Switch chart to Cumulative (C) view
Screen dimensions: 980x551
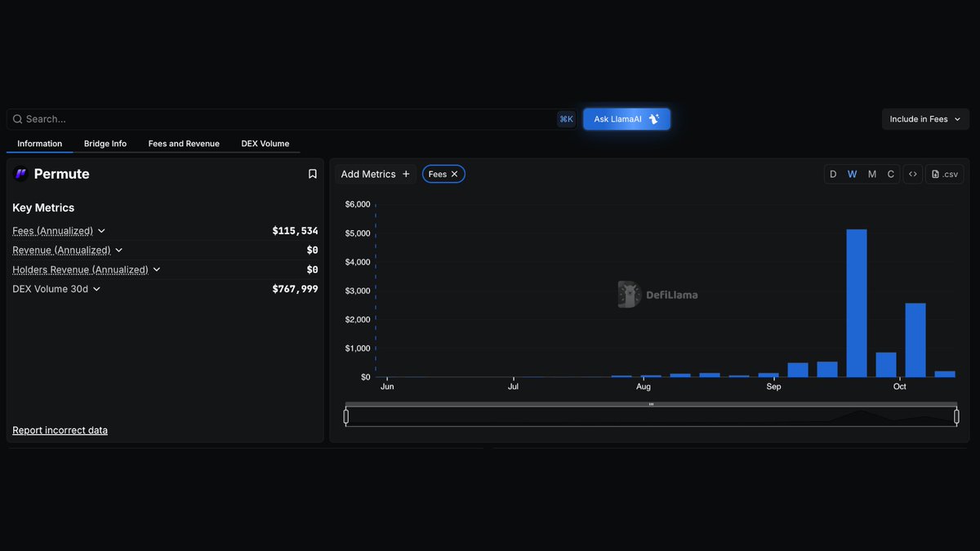[x=891, y=174]
